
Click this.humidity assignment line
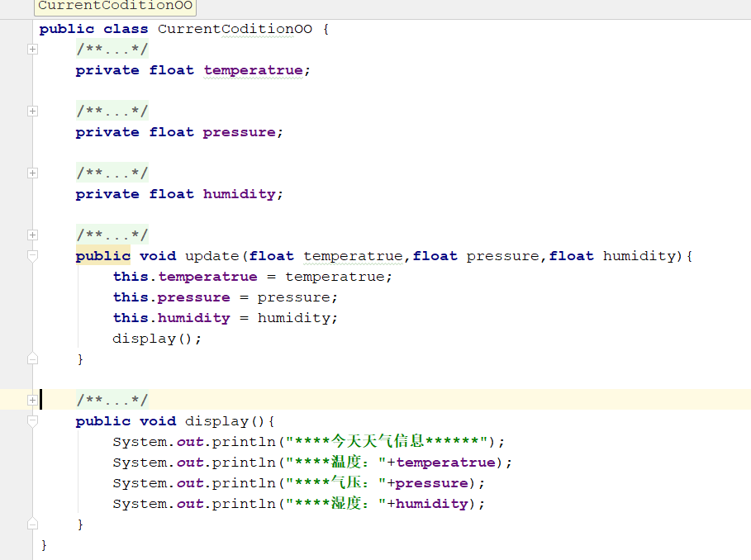[x=225, y=318]
